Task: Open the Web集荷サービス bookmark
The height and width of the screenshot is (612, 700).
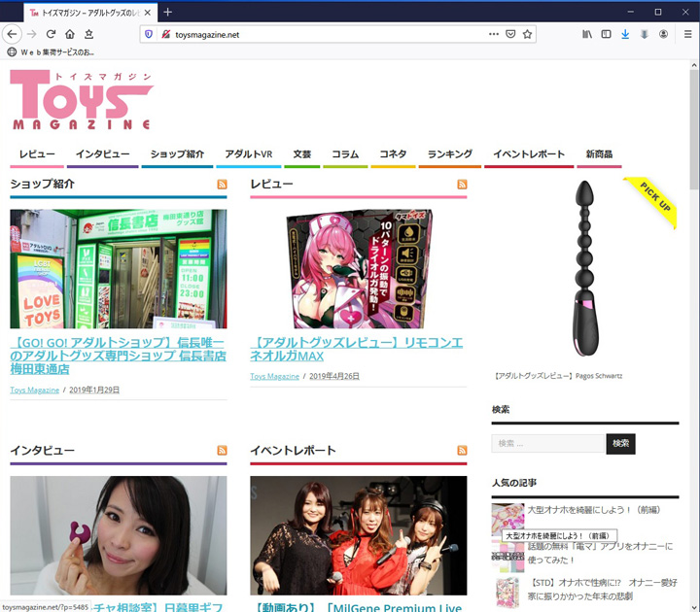Action: point(51,52)
